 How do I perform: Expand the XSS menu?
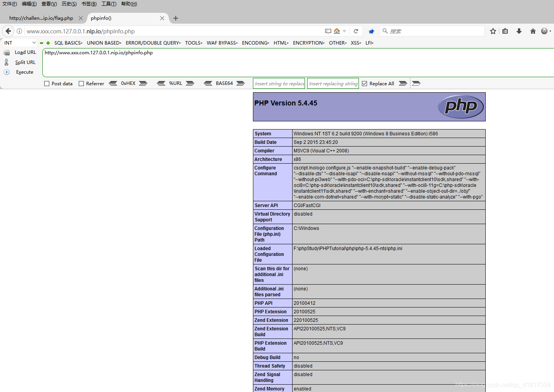tap(356, 43)
